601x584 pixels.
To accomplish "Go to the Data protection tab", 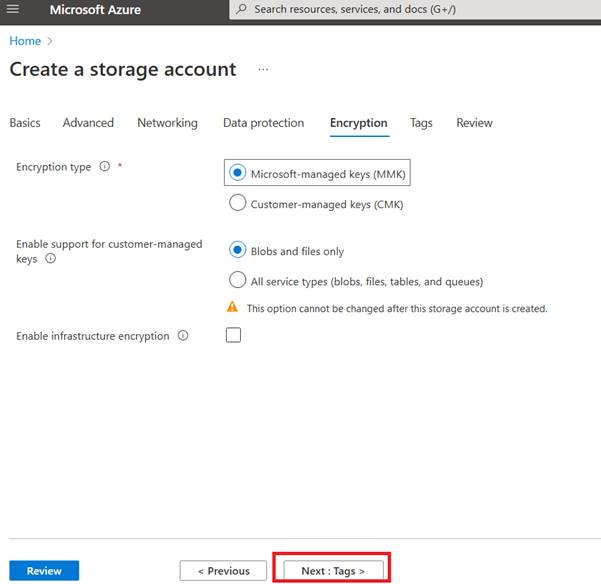I will coord(264,123).
